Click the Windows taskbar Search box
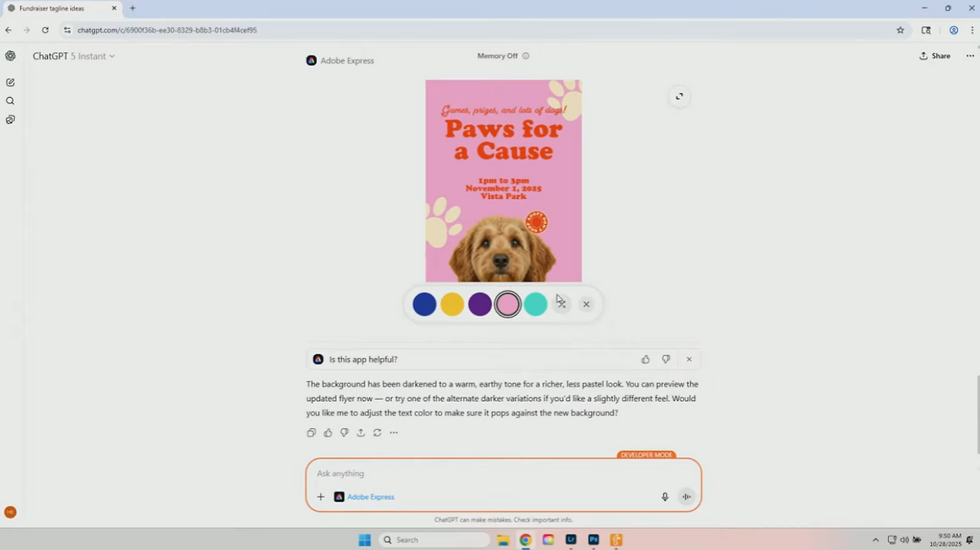980x550 pixels. click(x=434, y=540)
